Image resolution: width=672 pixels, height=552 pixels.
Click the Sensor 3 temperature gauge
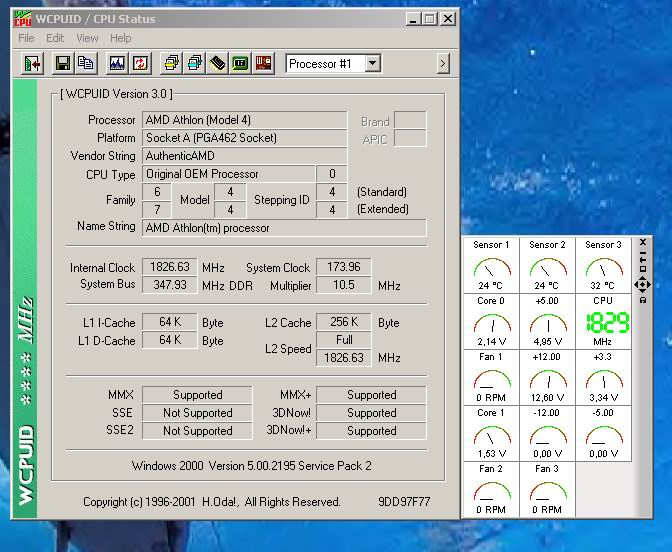pyautogui.click(x=603, y=265)
